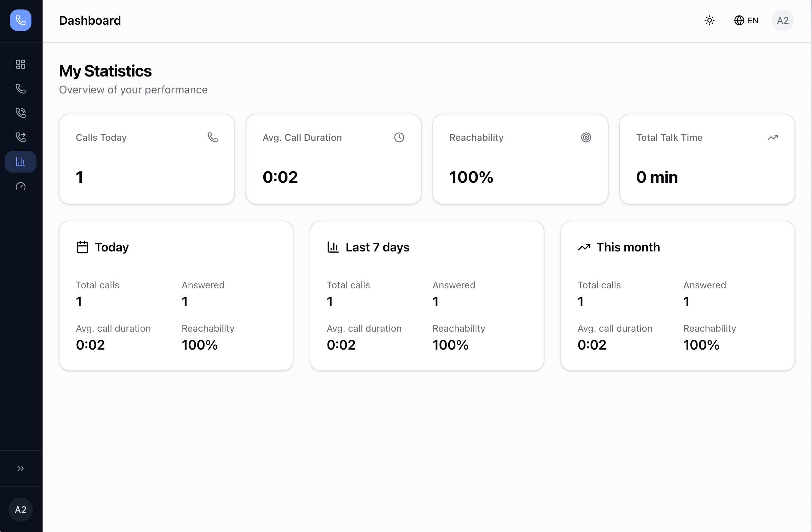This screenshot has height=532, width=812.
Task: Open the dashboard grid icon in sidebar
Action: tap(21, 64)
